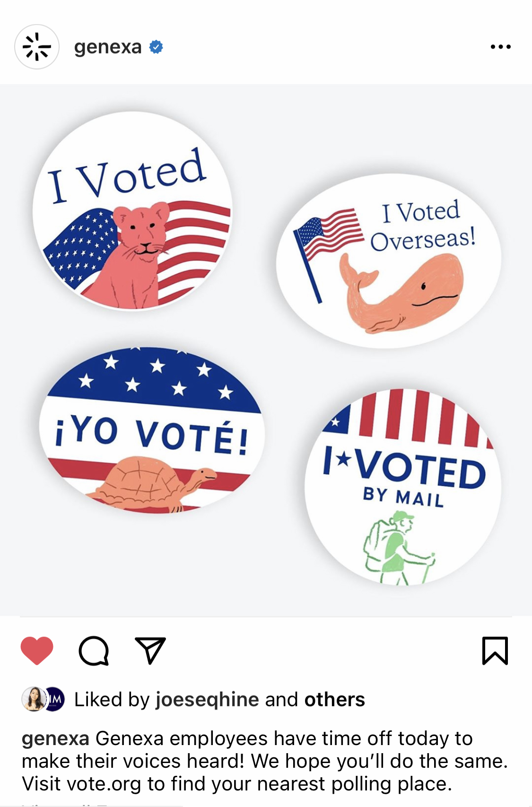The image size is (532, 807).
Task: Open joeseqhine's profile from likes
Action: click(x=207, y=700)
